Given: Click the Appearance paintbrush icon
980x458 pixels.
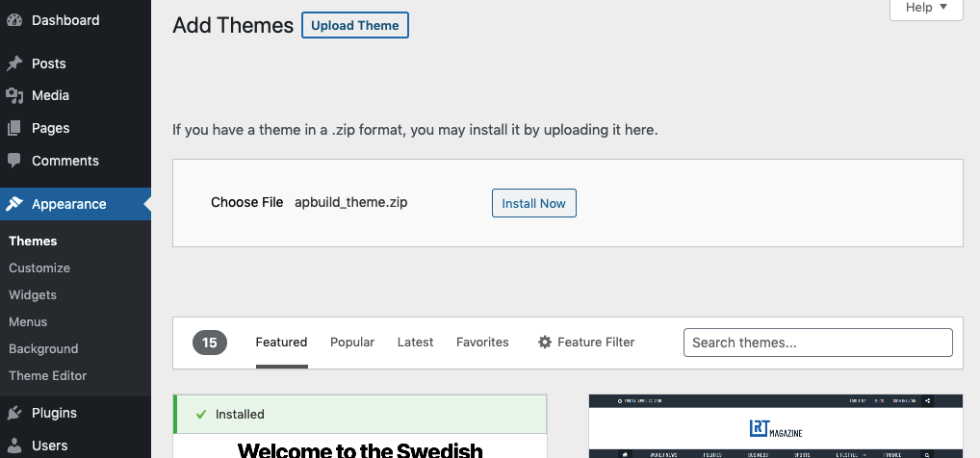Looking at the screenshot, I should pyautogui.click(x=14, y=204).
